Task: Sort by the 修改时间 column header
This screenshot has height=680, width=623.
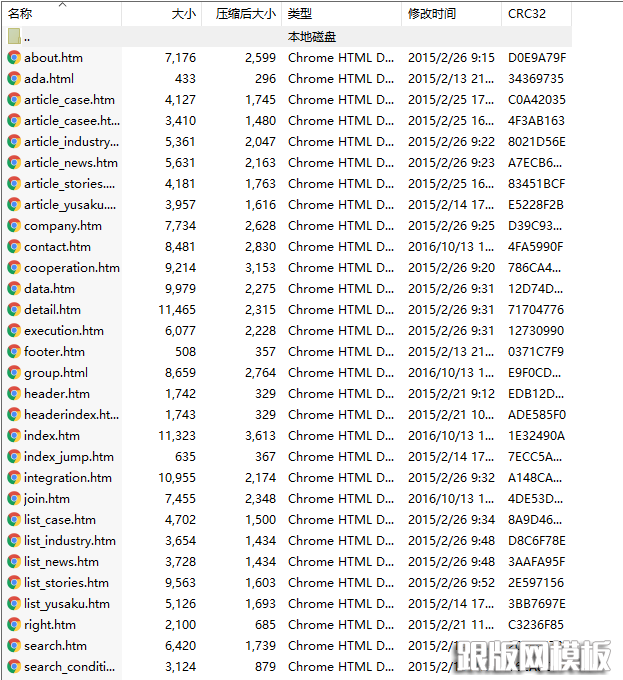Action: tap(432, 14)
